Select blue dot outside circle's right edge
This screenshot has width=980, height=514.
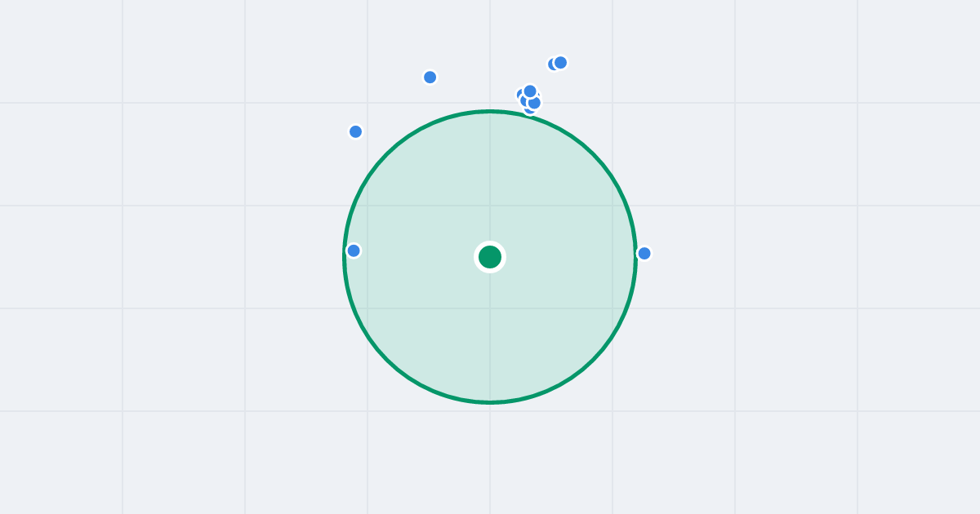click(644, 253)
